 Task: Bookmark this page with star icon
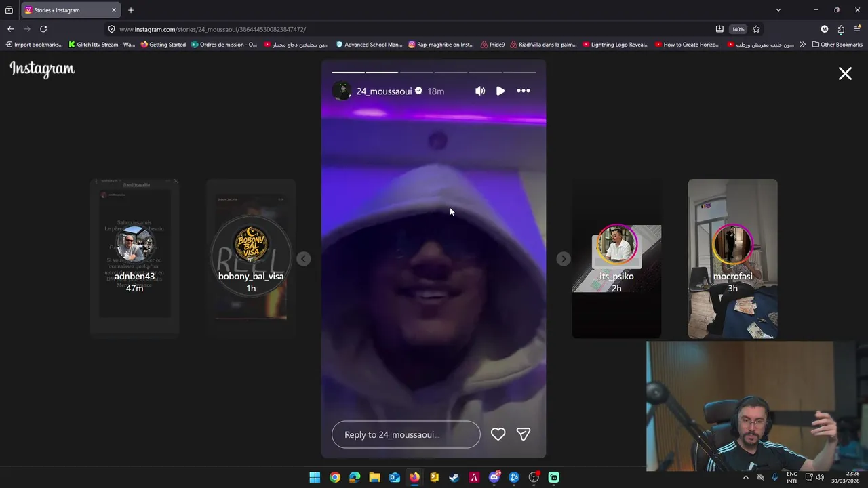756,29
